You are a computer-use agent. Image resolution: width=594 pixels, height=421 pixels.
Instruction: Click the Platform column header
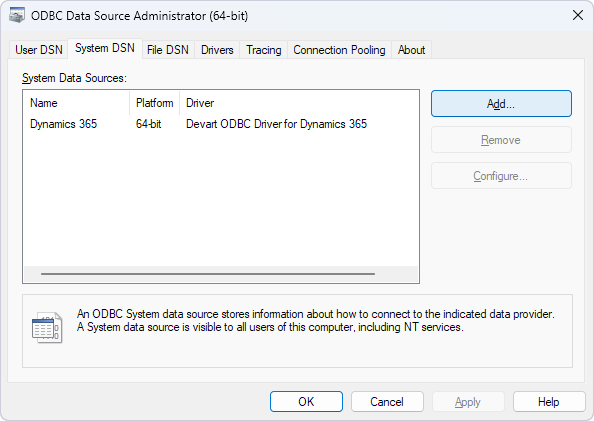pyautogui.click(x=155, y=103)
